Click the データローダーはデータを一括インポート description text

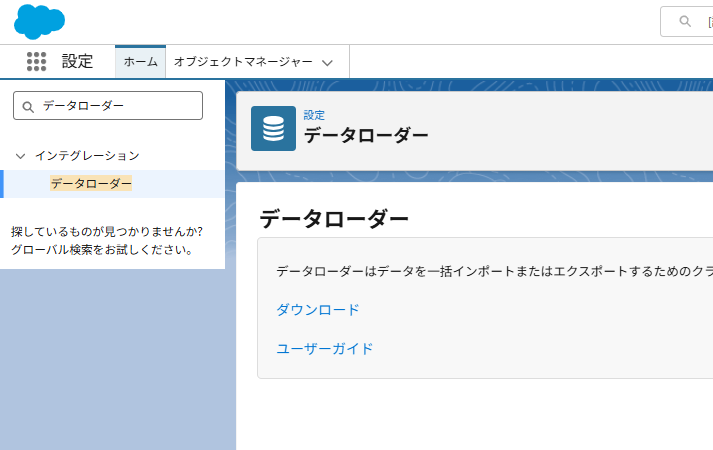(x=494, y=271)
